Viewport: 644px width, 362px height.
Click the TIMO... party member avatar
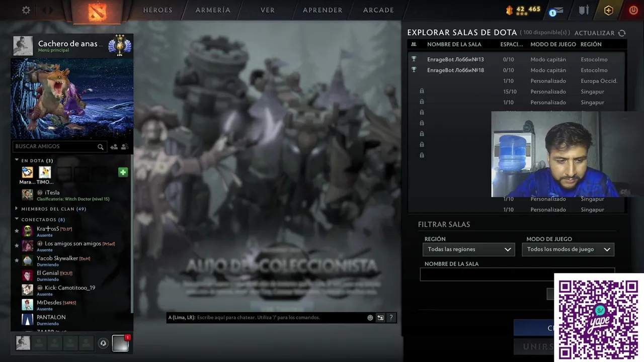tap(45, 172)
